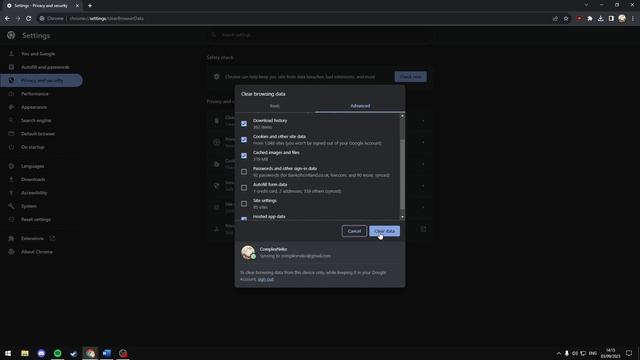Uncheck Cached images and files

tap(244, 156)
